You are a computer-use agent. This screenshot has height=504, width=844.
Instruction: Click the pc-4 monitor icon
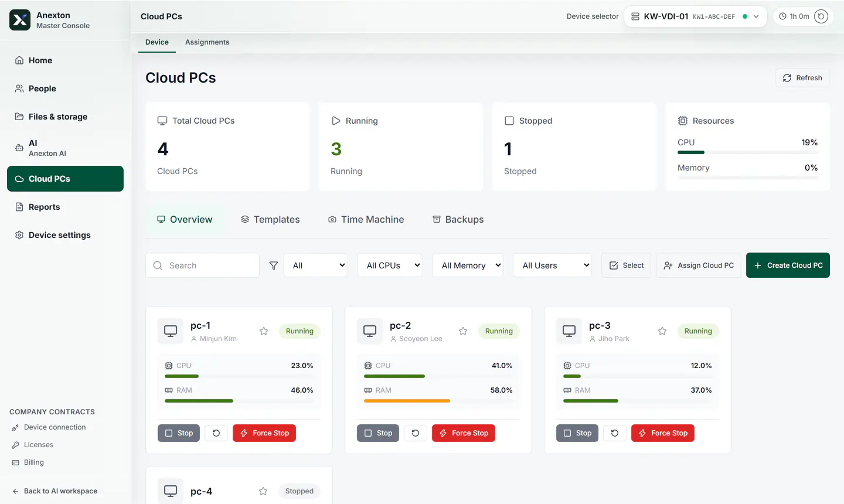[x=171, y=491]
